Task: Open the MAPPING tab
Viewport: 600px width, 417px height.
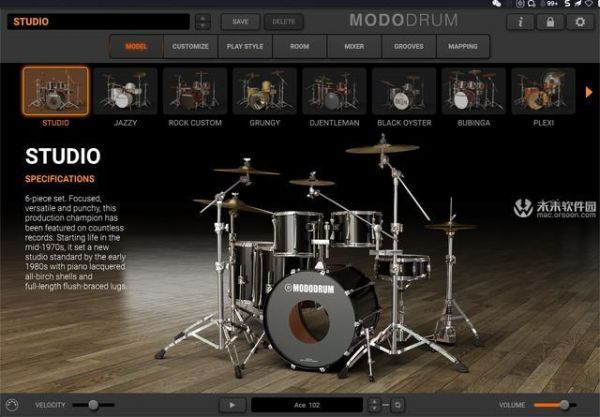Action: point(463,46)
